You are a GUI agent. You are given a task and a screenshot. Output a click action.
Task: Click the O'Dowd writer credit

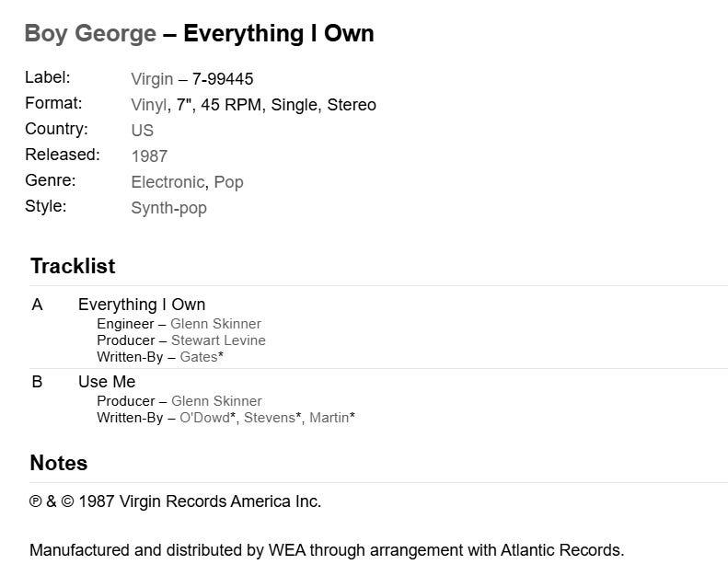204,418
